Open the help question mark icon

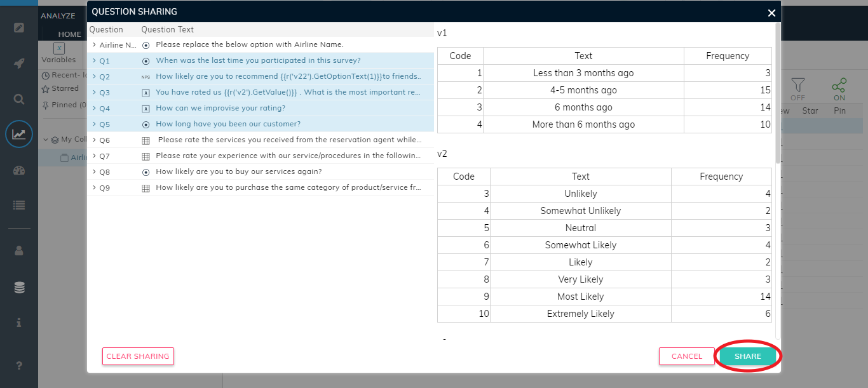pyautogui.click(x=19, y=365)
